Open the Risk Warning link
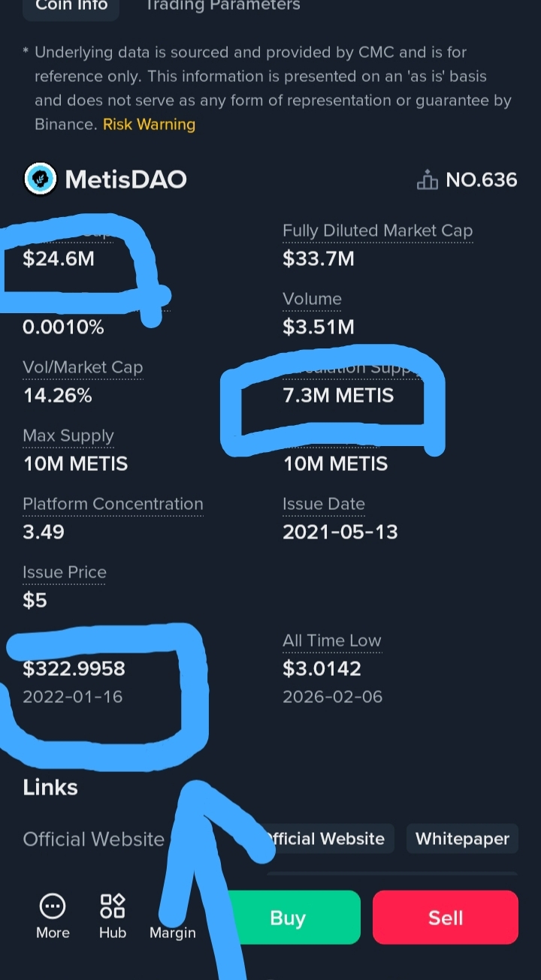Image resolution: width=541 pixels, height=980 pixels. (149, 125)
